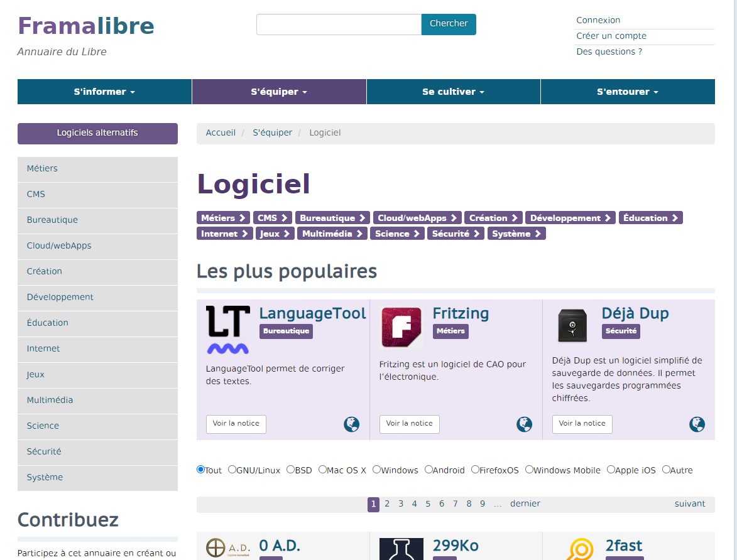Viewport: 737px width, 560px height.
Task: Click the 299Ko flask logo icon
Action: (401, 549)
